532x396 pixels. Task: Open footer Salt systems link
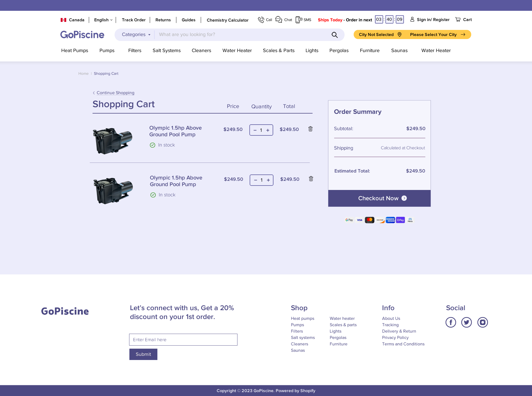coord(303,338)
